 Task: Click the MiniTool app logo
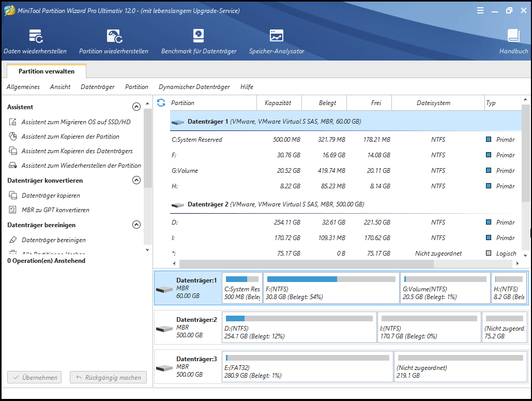click(9, 10)
